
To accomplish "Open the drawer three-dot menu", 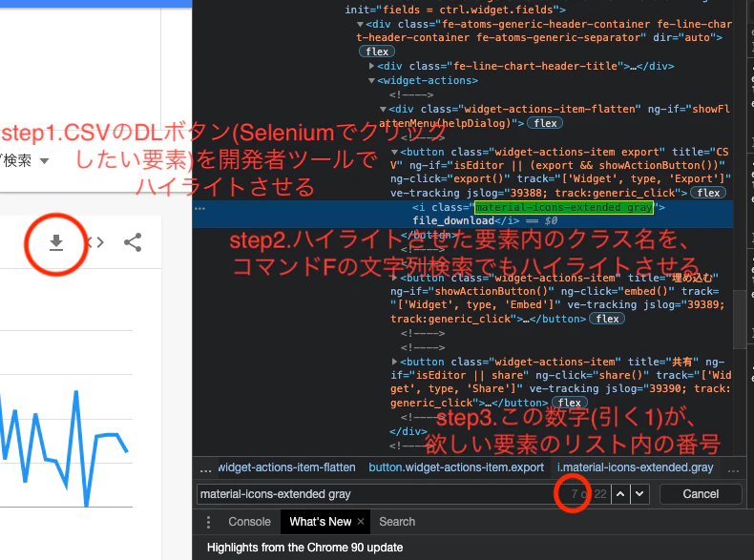I will (208, 522).
